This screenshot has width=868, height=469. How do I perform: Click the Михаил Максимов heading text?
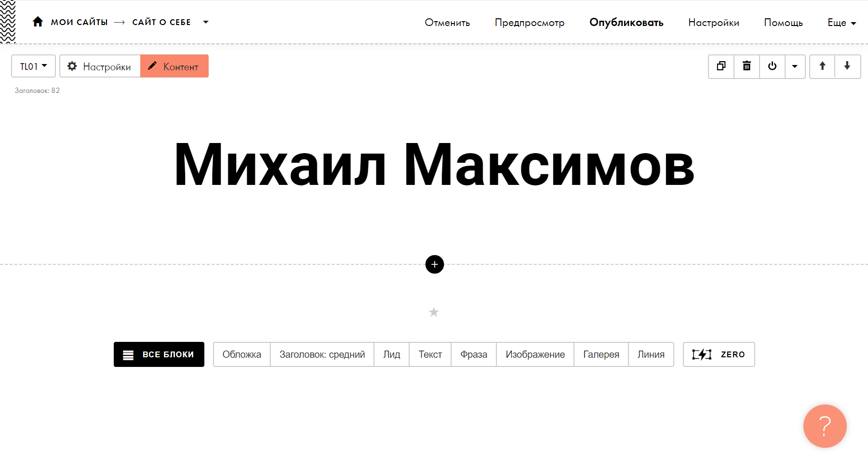click(434, 165)
